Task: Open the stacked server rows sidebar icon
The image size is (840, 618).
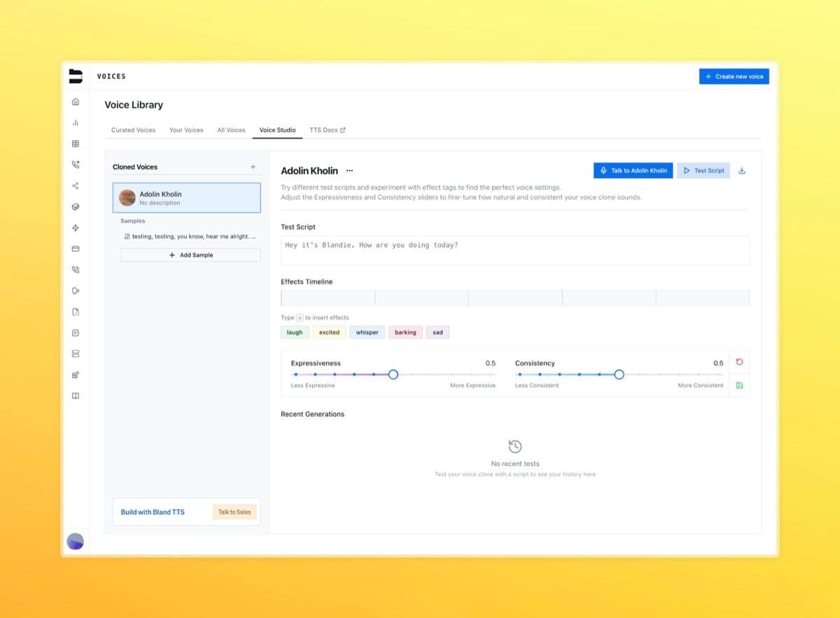Action: coord(76,353)
